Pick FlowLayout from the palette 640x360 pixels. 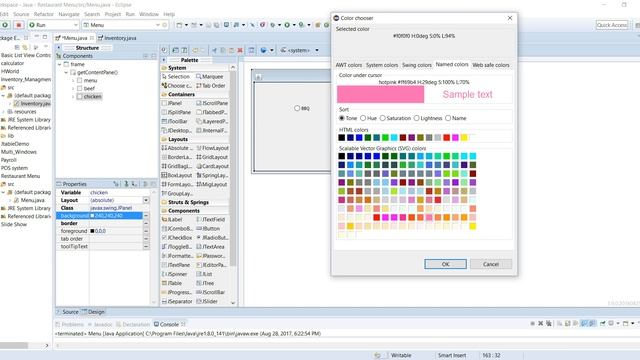pyautogui.click(x=212, y=148)
